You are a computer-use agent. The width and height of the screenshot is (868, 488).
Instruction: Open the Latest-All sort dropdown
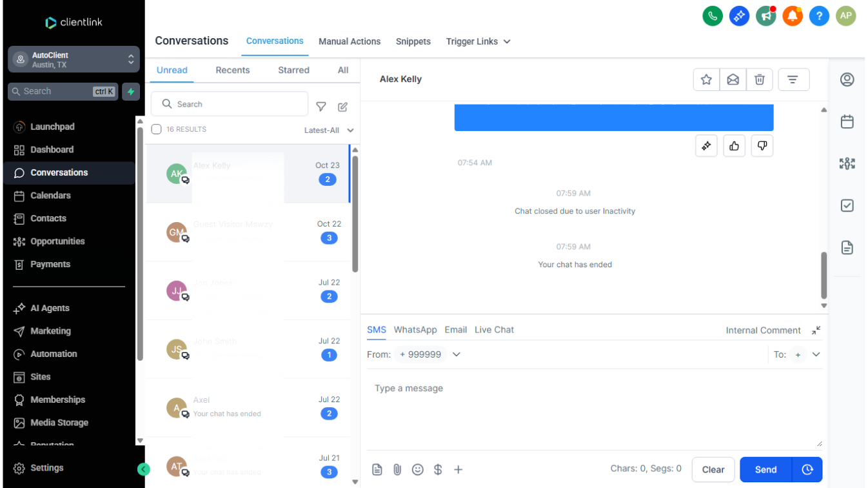tap(329, 130)
